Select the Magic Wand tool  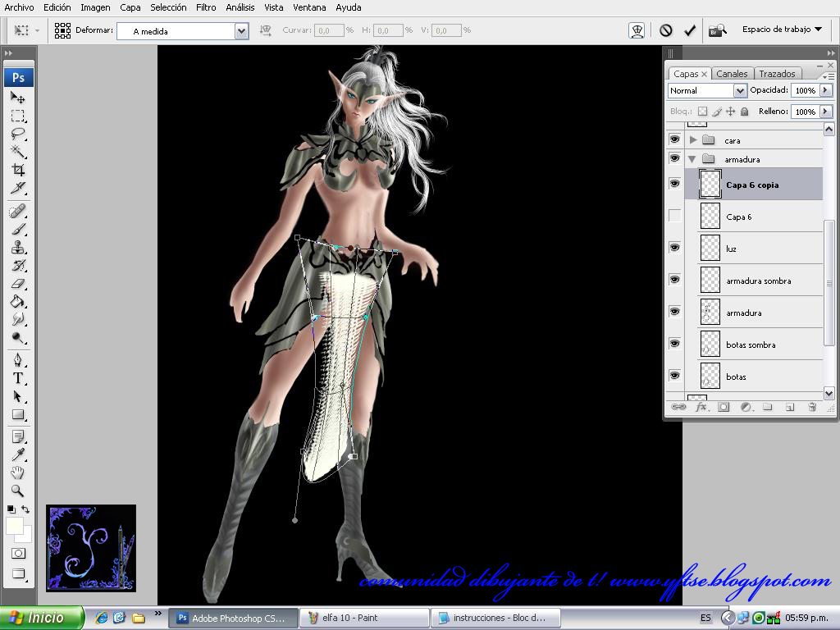click(x=18, y=152)
